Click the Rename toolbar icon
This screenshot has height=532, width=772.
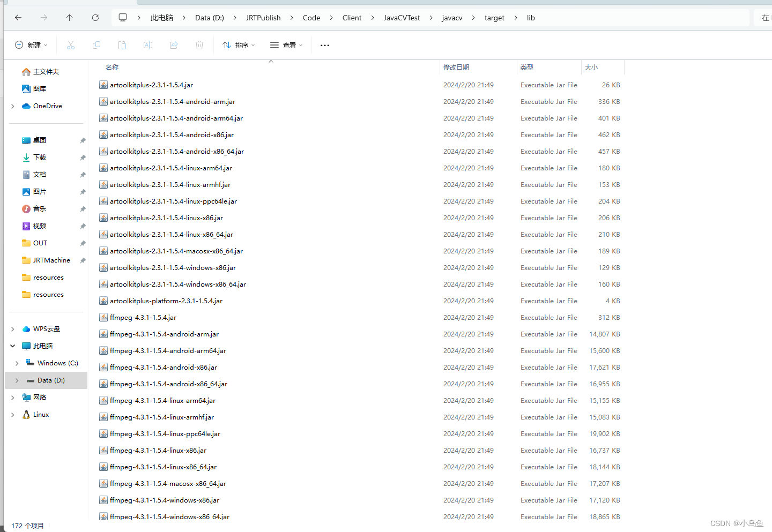(148, 45)
